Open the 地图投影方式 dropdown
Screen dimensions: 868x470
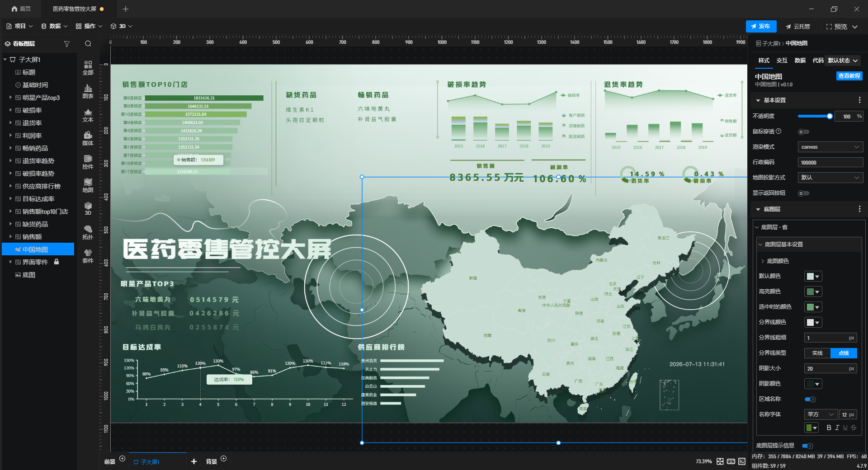click(830, 178)
